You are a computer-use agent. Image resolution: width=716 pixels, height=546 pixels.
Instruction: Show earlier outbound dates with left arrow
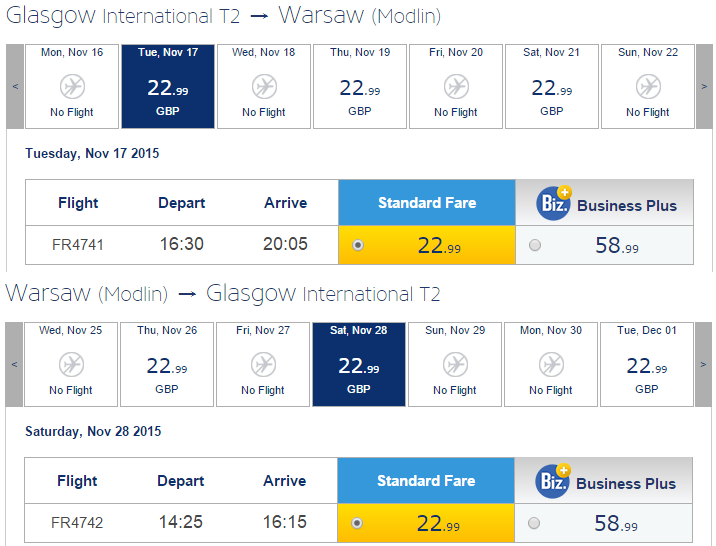click(15, 86)
